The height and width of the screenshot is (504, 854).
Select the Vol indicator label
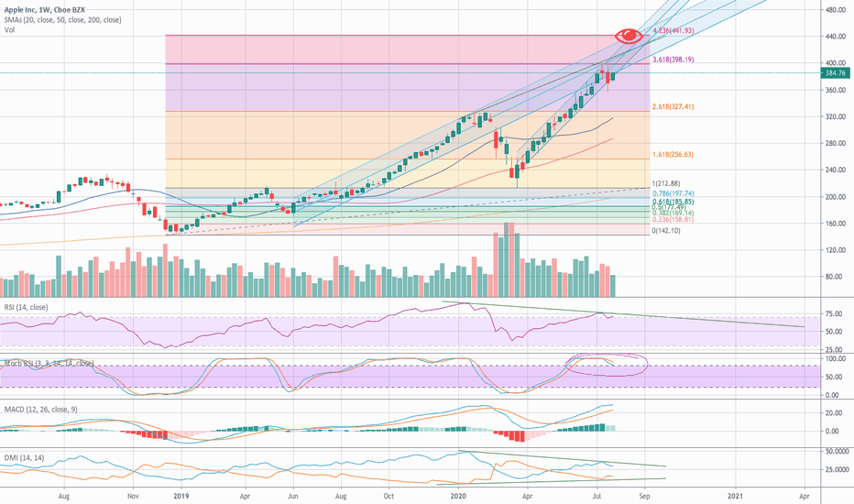tap(9, 29)
